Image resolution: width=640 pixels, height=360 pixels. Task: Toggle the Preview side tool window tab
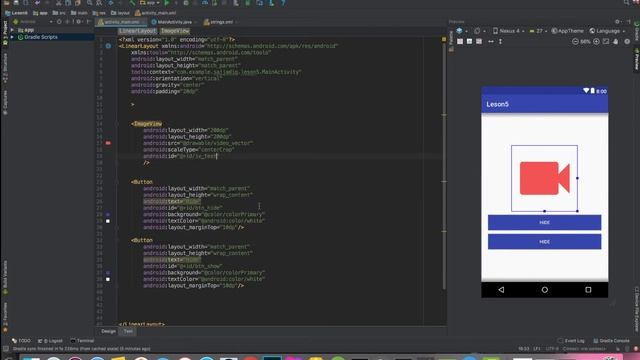[636, 60]
